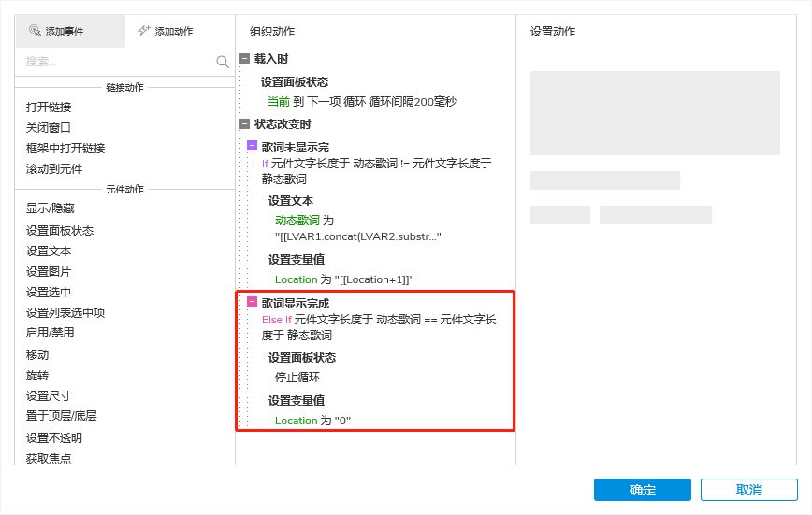The height and width of the screenshot is (515, 812).
Task: Select the 设置不透明 action
Action: point(54,438)
